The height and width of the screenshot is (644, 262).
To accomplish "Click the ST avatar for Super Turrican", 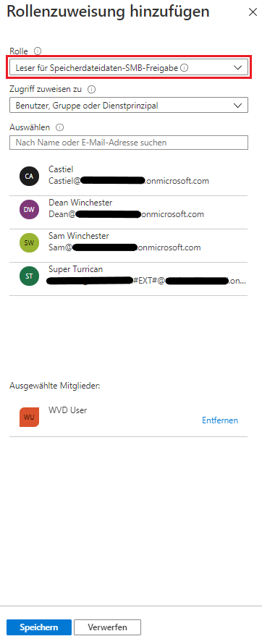I will click(29, 276).
